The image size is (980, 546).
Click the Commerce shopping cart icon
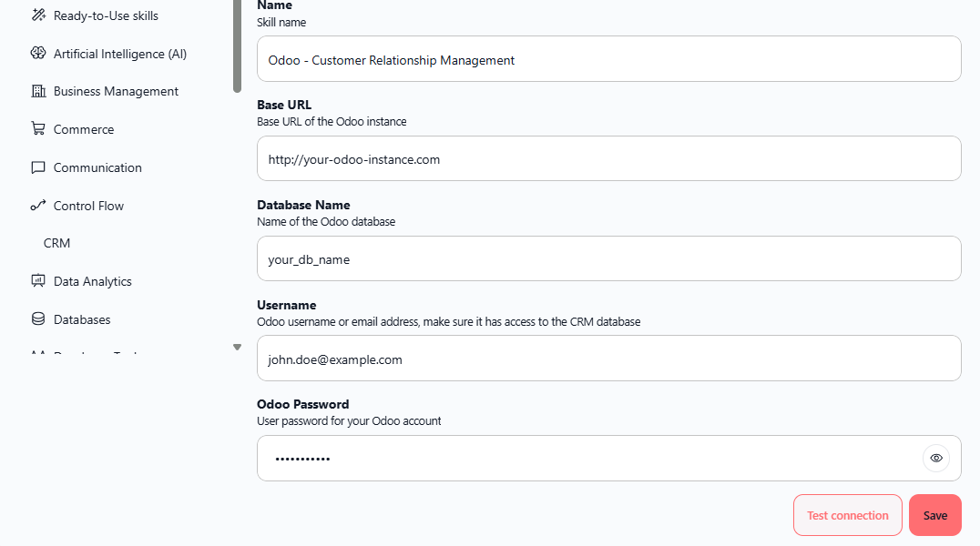tap(38, 128)
